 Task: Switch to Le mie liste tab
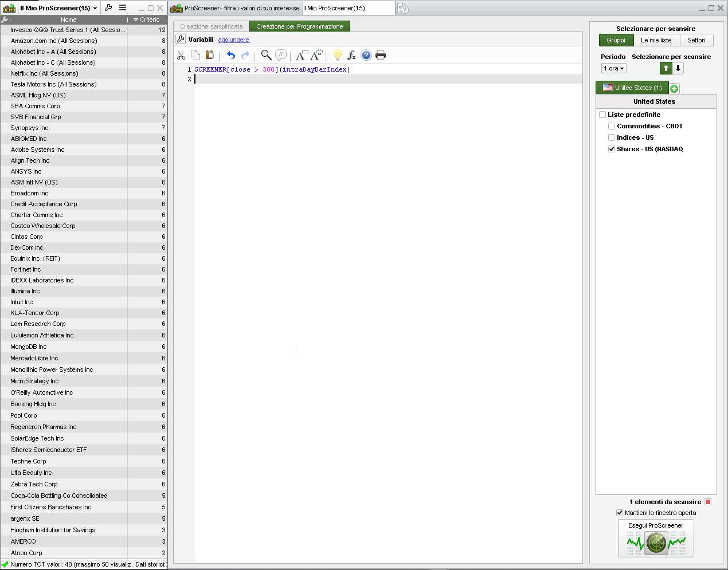point(656,40)
